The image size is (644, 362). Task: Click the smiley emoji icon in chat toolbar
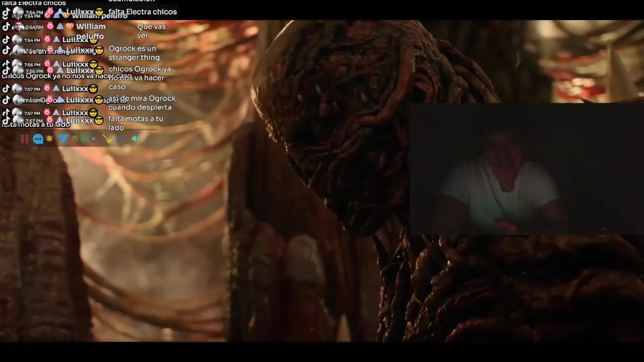pos(75,139)
